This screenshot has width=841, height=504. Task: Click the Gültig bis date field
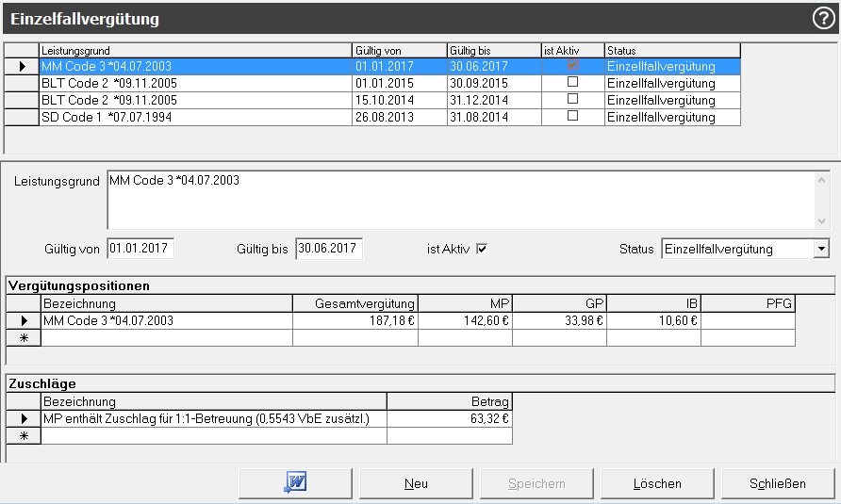coord(329,249)
